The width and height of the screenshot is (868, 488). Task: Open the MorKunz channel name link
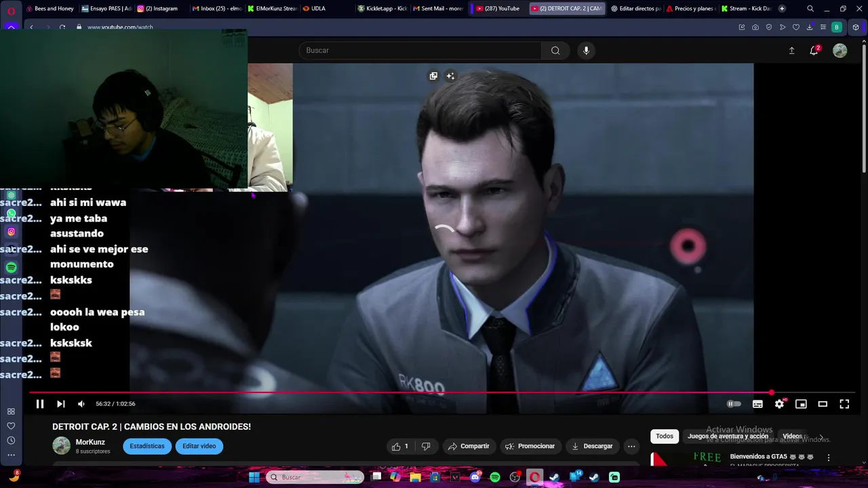point(90,443)
